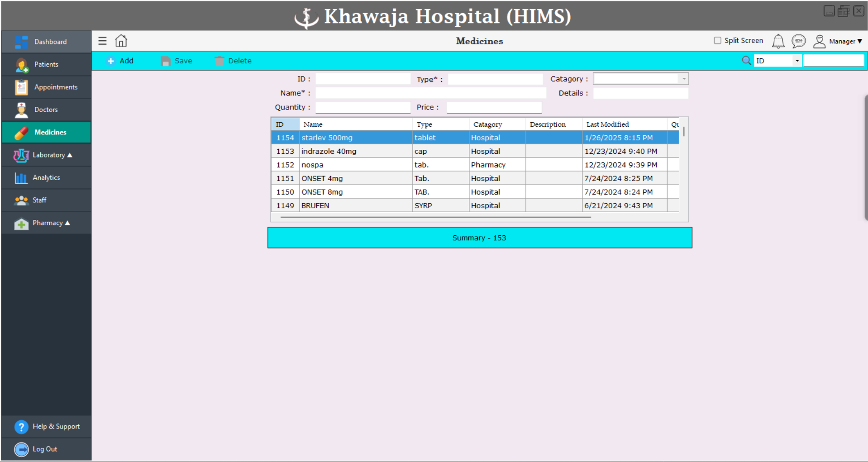Select the starlev 500mg row
868x462 pixels.
pos(475,138)
